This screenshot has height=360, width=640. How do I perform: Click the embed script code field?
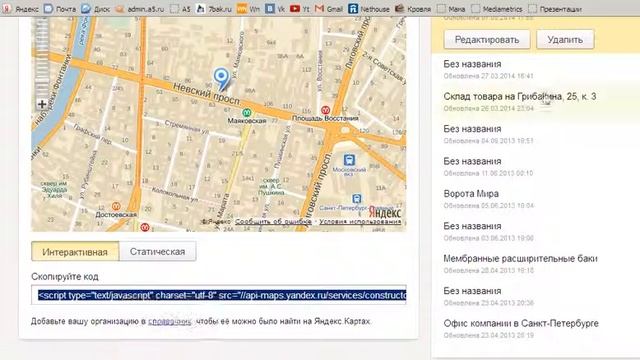click(219, 295)
